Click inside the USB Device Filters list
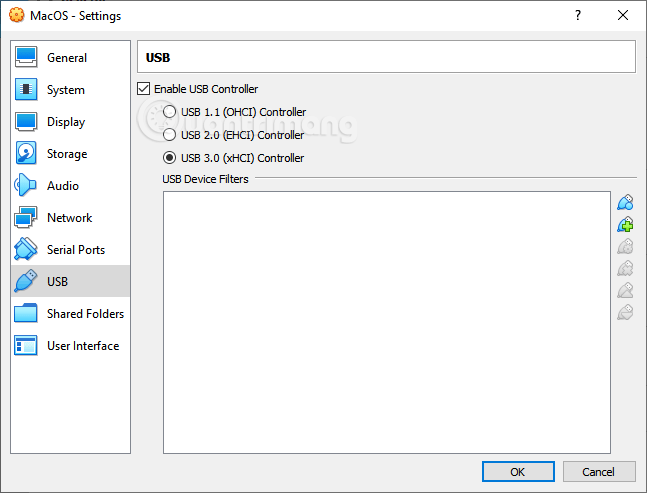Viewport: 647px width, 493px height. pos(386,322)
